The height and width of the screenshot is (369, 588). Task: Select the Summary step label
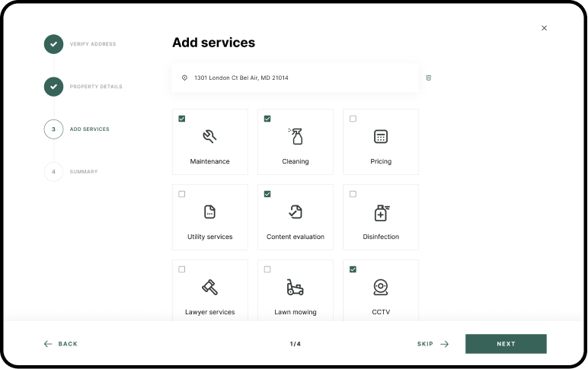tap(84, 172)
